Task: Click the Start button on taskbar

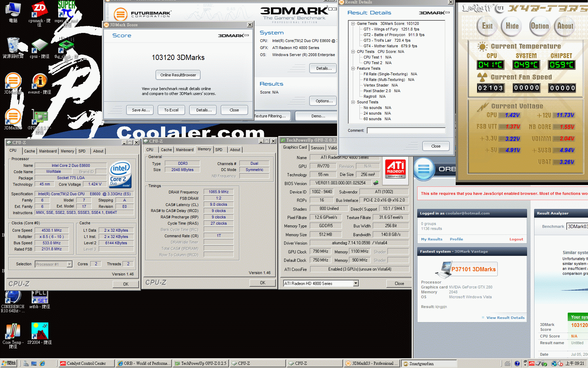Action: (x=9, y=363)
